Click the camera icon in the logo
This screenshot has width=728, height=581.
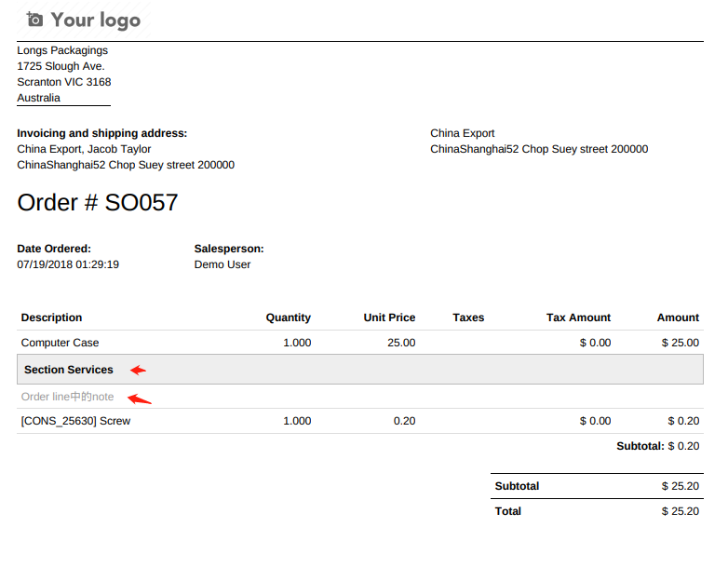click(34, 20)
